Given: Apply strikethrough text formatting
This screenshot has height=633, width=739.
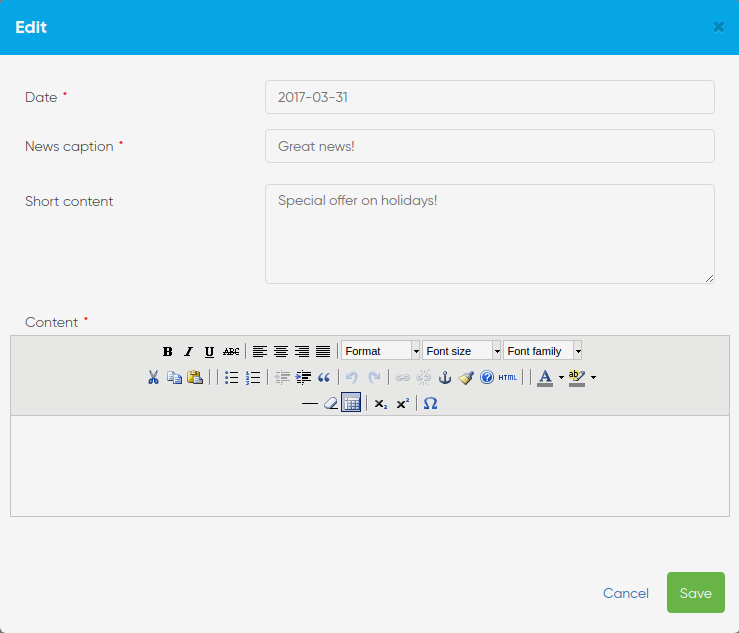Looking at the screenshot, I should pyautogui.click(x=231, y=351).
